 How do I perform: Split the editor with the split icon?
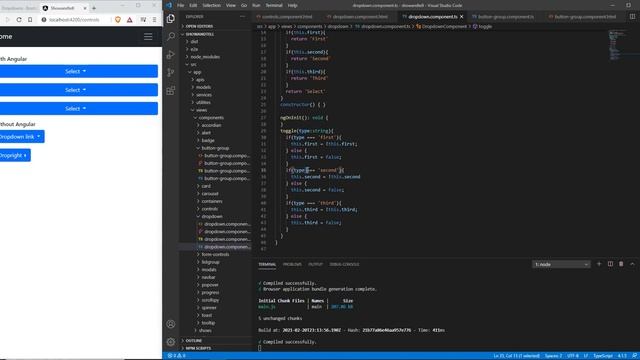click(632, 17)
